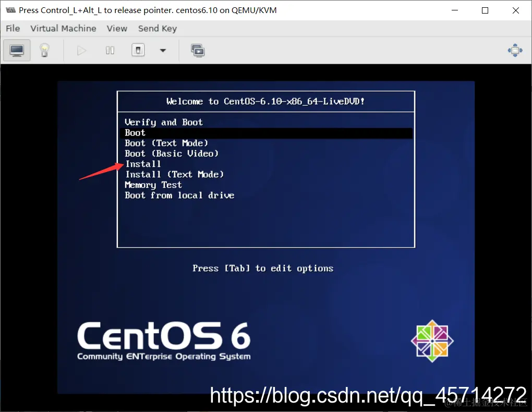Open the View menu
Image resolution: width=532 pixels, height=412 pixels.
pyautogui.click(x=117, y=29)
